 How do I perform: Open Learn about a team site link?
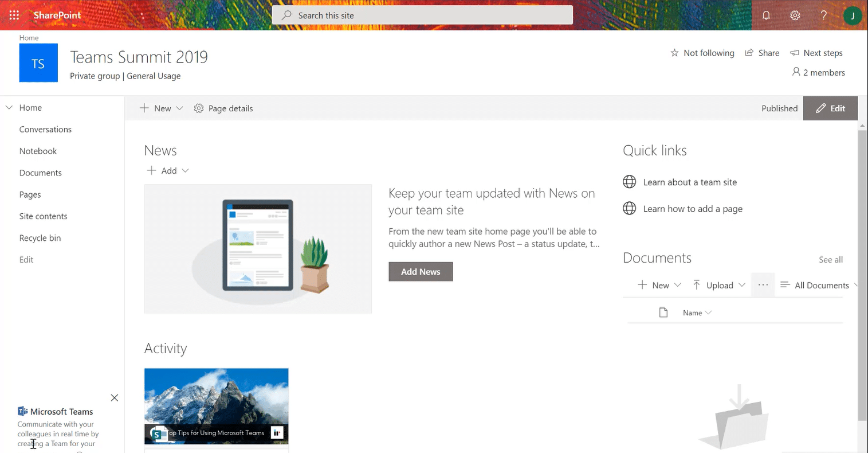690,182
